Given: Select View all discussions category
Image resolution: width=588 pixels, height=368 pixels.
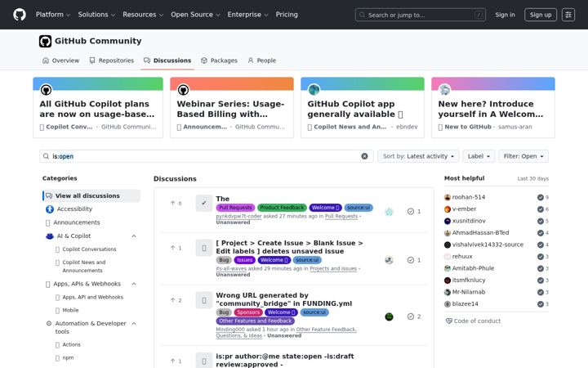Looking at the screenshot, I should [91, 195].
